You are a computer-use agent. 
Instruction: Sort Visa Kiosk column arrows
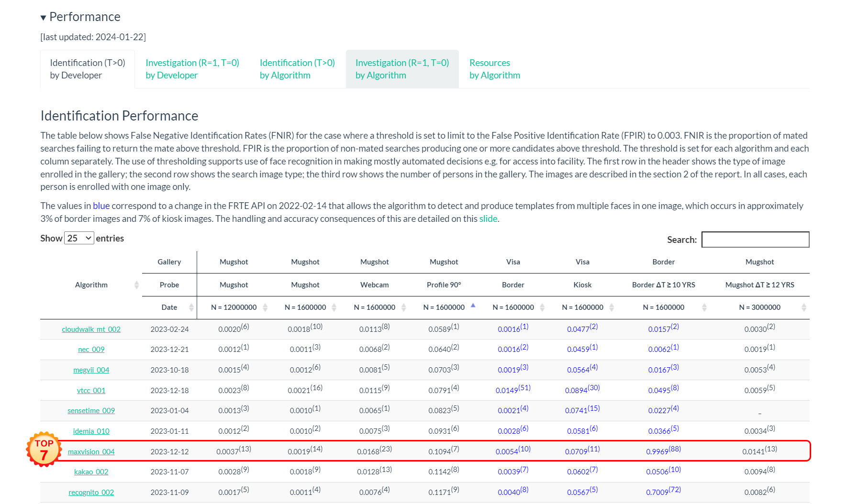coord(612,307)
